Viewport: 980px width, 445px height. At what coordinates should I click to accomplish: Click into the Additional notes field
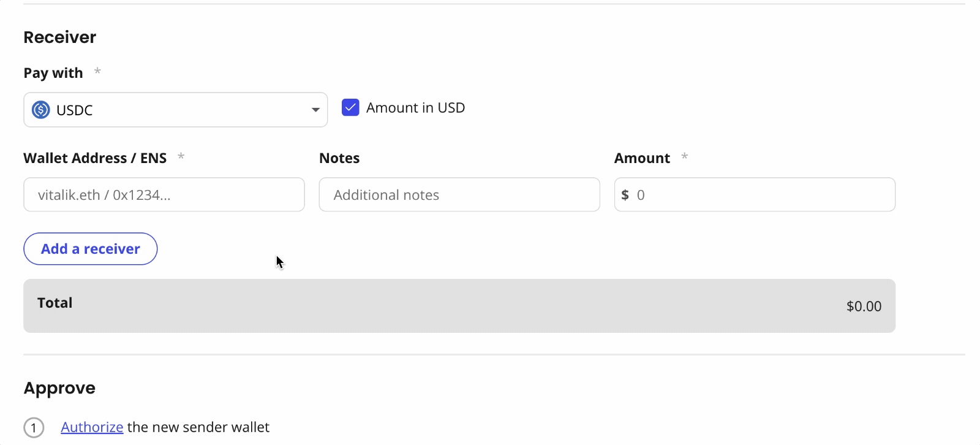coord(459,195)
